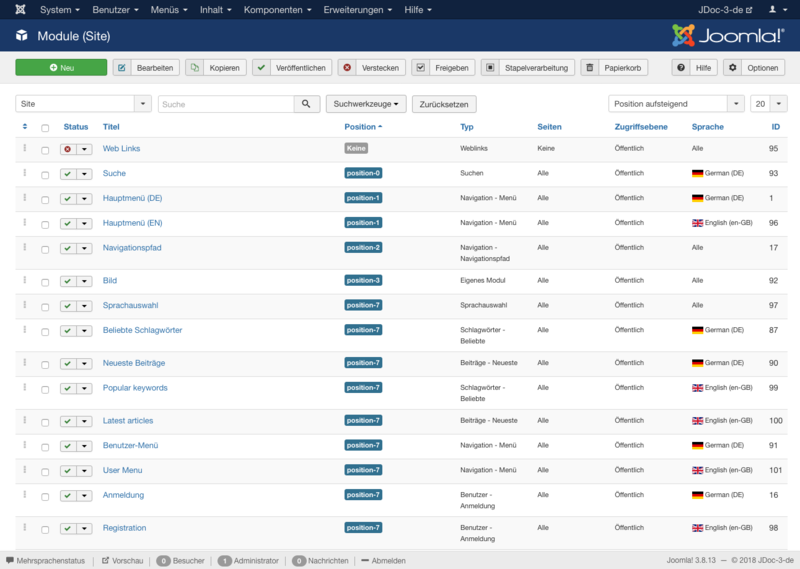Click the green Neu button
Image resolution: width=800 pixels, height=569 pixels.
point(61,67)
